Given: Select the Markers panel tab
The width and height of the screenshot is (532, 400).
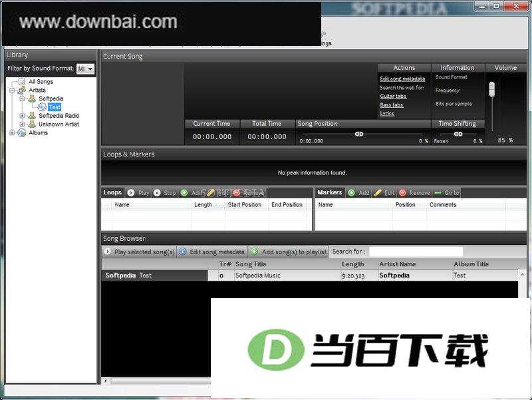Looking at the screenshot, I should [329, 192].
